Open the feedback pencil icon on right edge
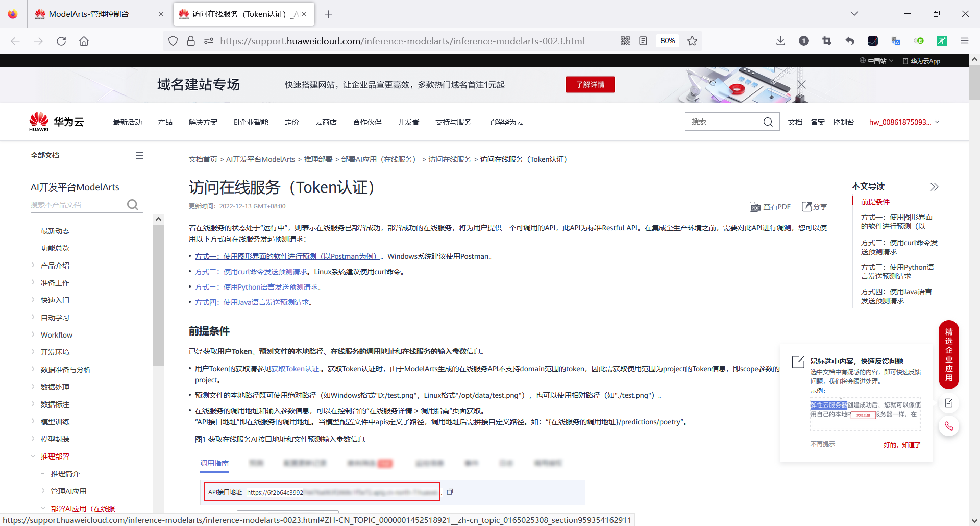This screenshot has height=526, width=980. (949, 403)
